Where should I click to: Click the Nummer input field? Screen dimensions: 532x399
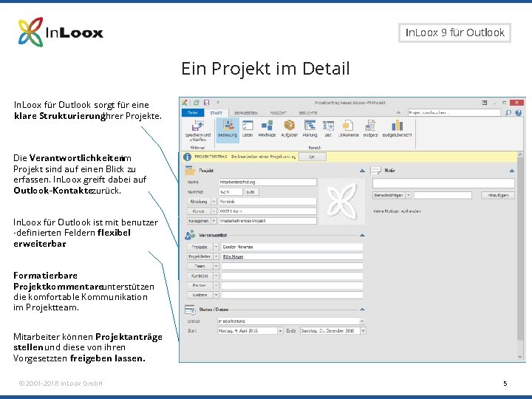pyautogui.click(x=231, y=191)
